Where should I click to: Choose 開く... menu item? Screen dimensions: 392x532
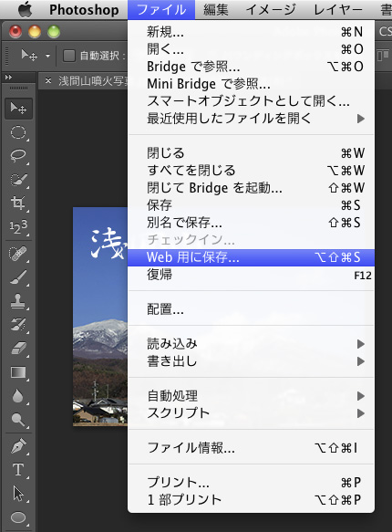[251, 49]
